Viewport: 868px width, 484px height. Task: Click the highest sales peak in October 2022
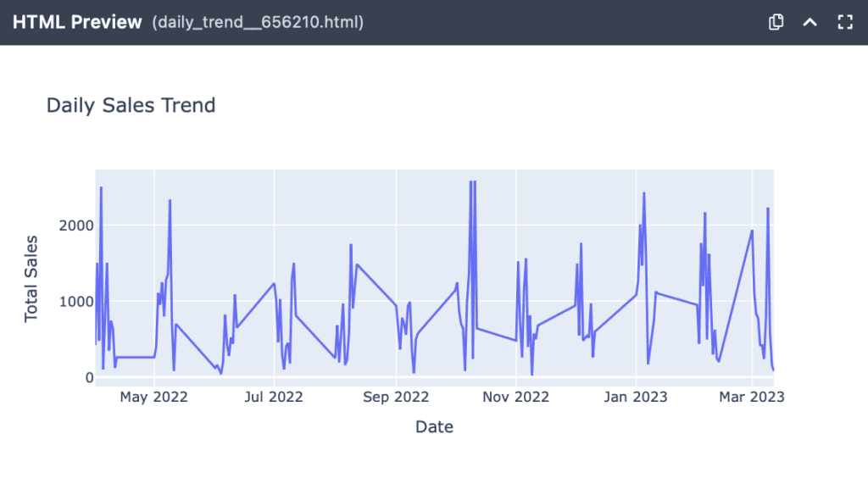click(x=470, y=181)
